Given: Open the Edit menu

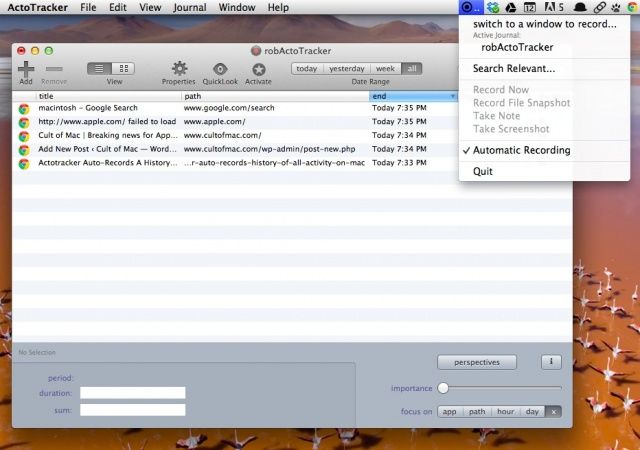Looking at the screenshot, I should coord(118,7).
